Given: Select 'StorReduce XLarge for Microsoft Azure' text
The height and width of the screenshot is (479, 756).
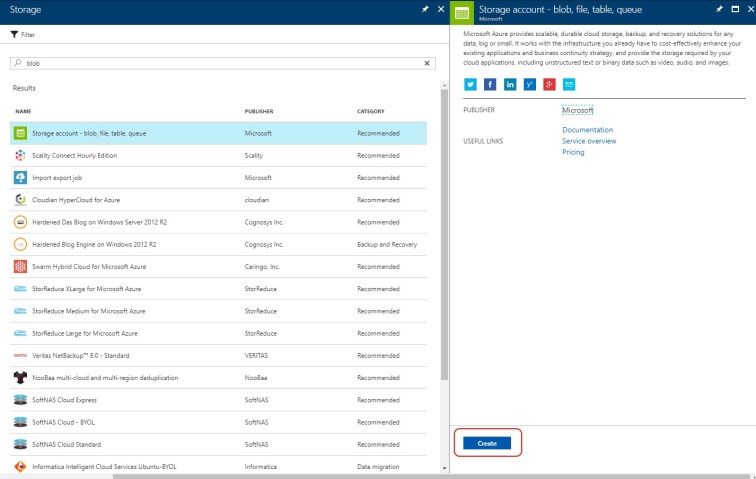Looking at the screenshot, I should click(87, 288).
